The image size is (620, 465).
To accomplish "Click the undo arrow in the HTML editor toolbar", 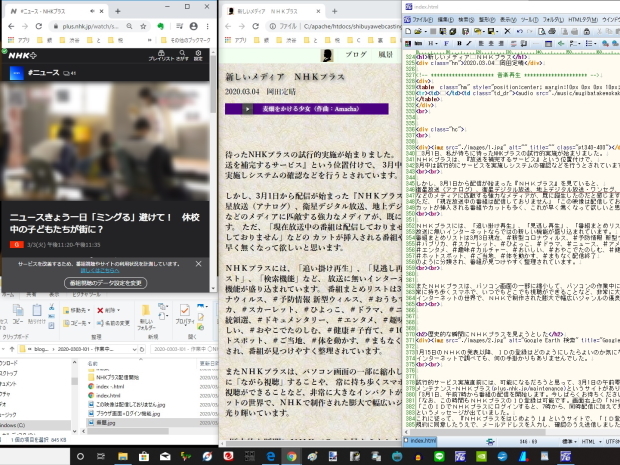I will click(x=520, y=31).
